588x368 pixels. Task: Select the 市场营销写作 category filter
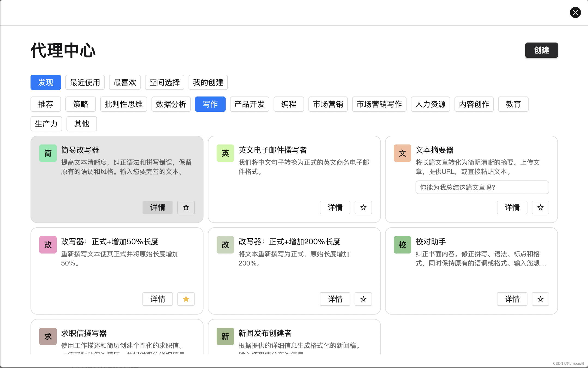pos(379,104)
